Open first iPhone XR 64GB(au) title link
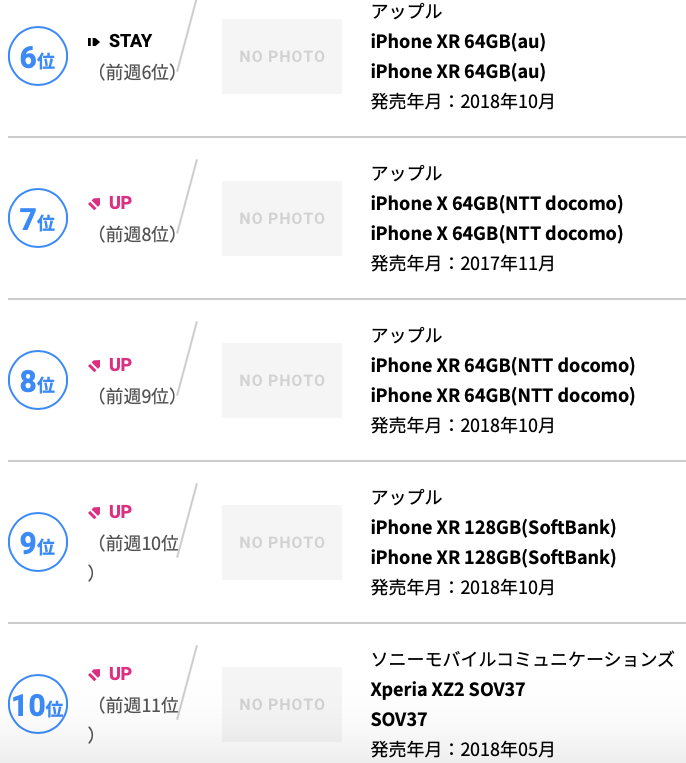The height and width of the screenshot is (763, 686). click(458, 42)
